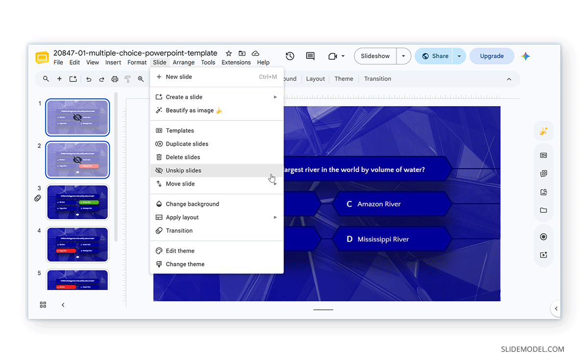The height and width of the screenshot is (364, 588).
Task: Open the Arrange menu
Action: (x=184, y=63)
